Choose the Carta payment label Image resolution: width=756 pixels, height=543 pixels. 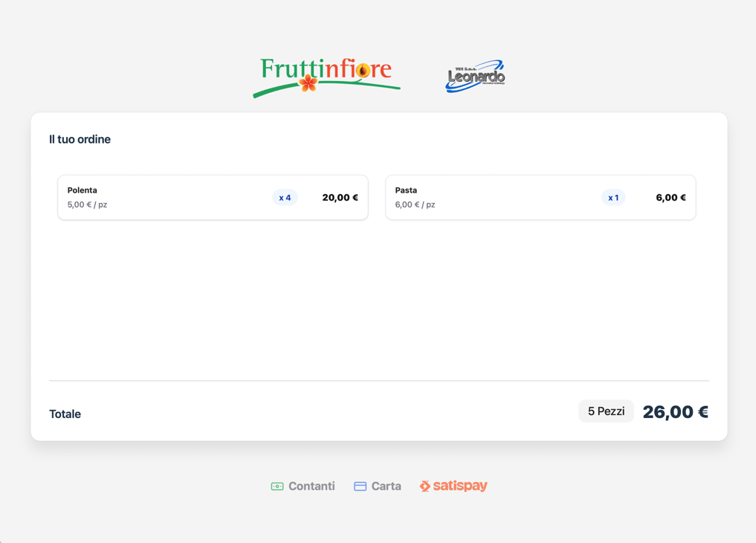coord(386,486)
